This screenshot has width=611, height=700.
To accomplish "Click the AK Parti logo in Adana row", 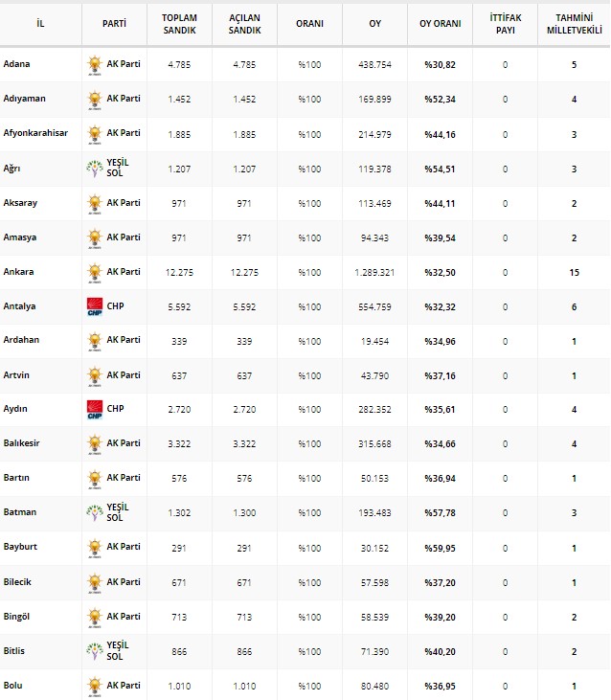I will pos(95,65).
